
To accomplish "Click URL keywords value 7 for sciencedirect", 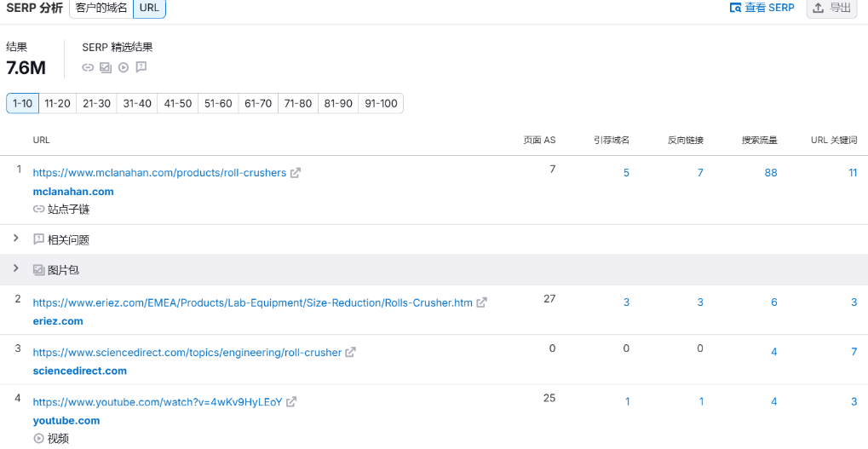I will (854, 352).
